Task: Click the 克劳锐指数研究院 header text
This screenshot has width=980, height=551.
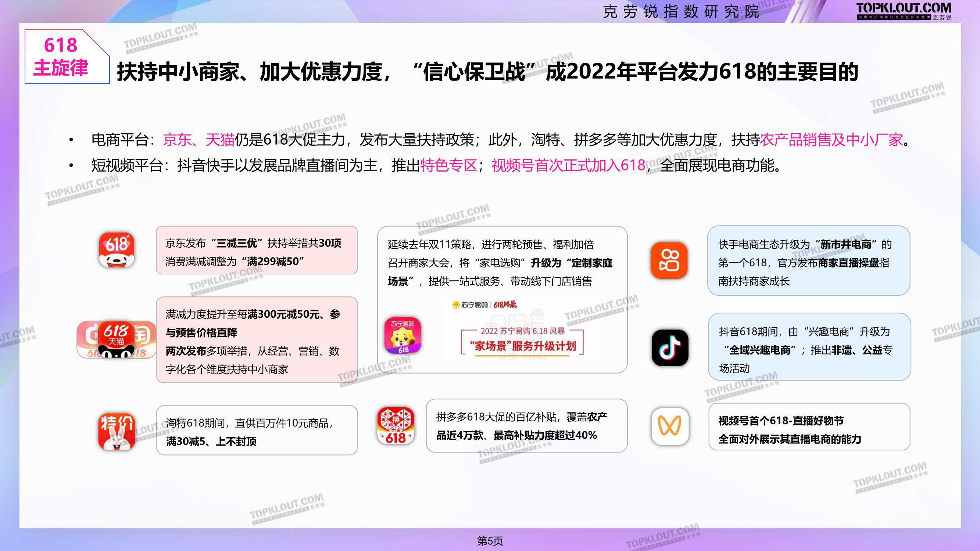Action: 681,12
